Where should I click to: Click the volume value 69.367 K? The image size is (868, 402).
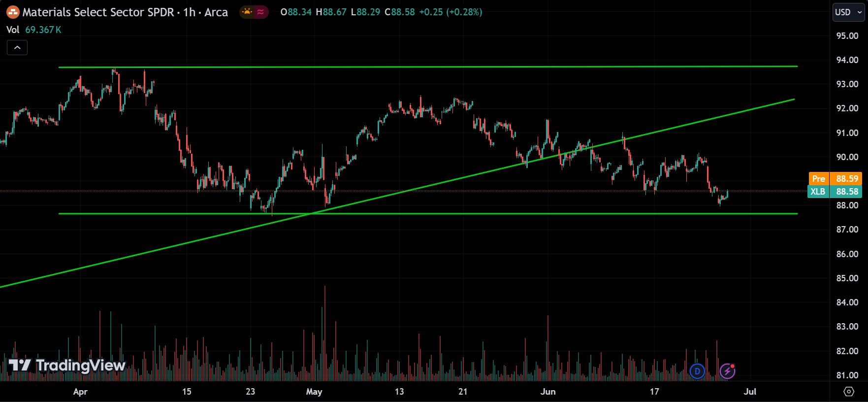43,30
